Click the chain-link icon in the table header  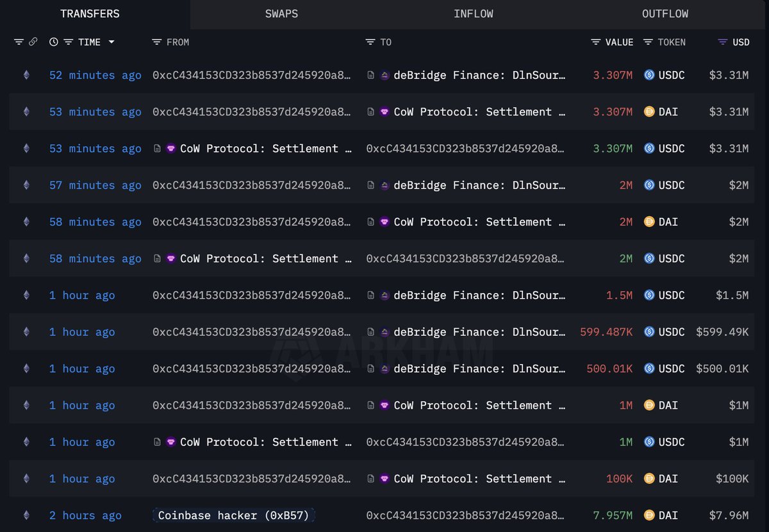[33, 42]
